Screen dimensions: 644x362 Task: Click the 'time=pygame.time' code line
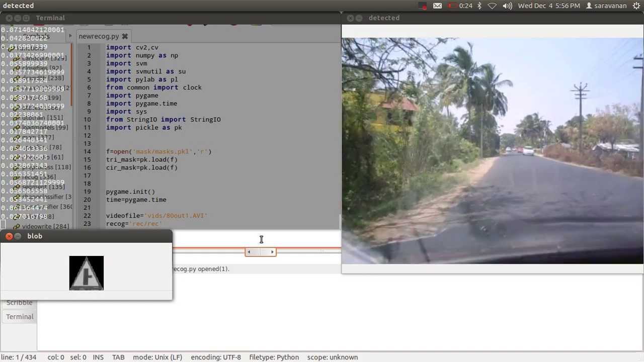(136, 200)
